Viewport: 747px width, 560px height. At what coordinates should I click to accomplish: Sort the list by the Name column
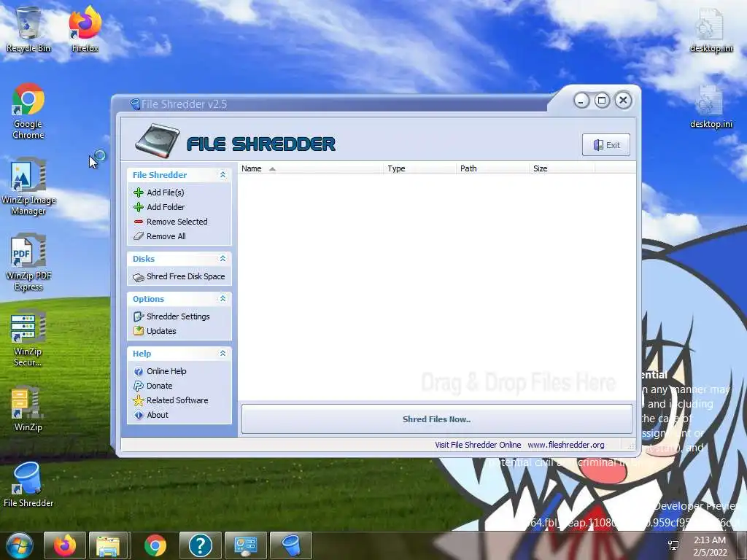pyautogui.click(x=310, y=168)
